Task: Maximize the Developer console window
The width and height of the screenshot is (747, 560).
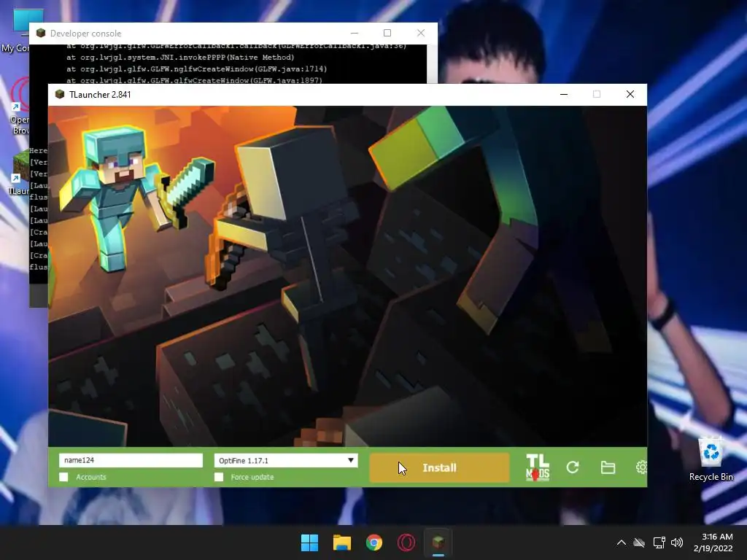Action: click(x=387, y=33)
